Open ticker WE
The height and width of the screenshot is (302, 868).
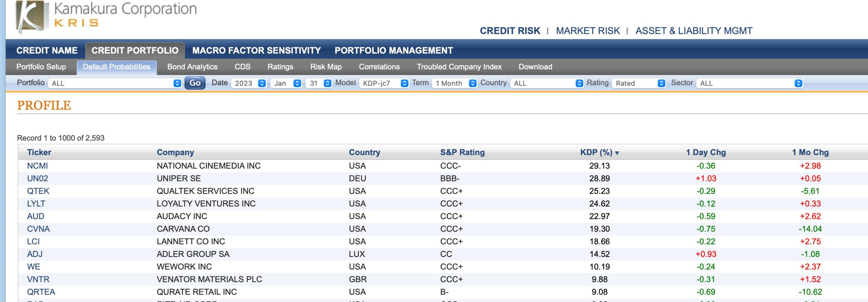pyautogui.click(x=34, y=266)
